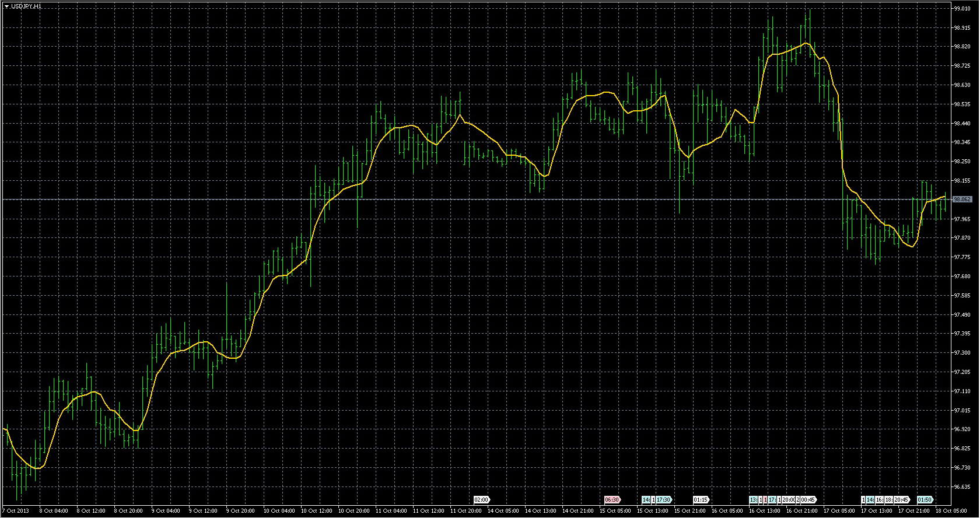Click the 96.920 price scale label
This screenshot has width=980, height=518.
point(962,429)
